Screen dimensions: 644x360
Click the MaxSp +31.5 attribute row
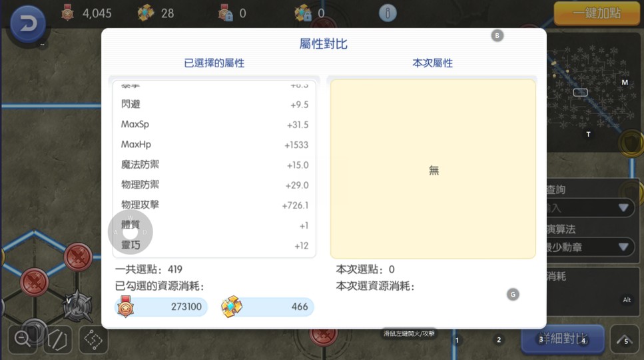[x=214, y=125]
